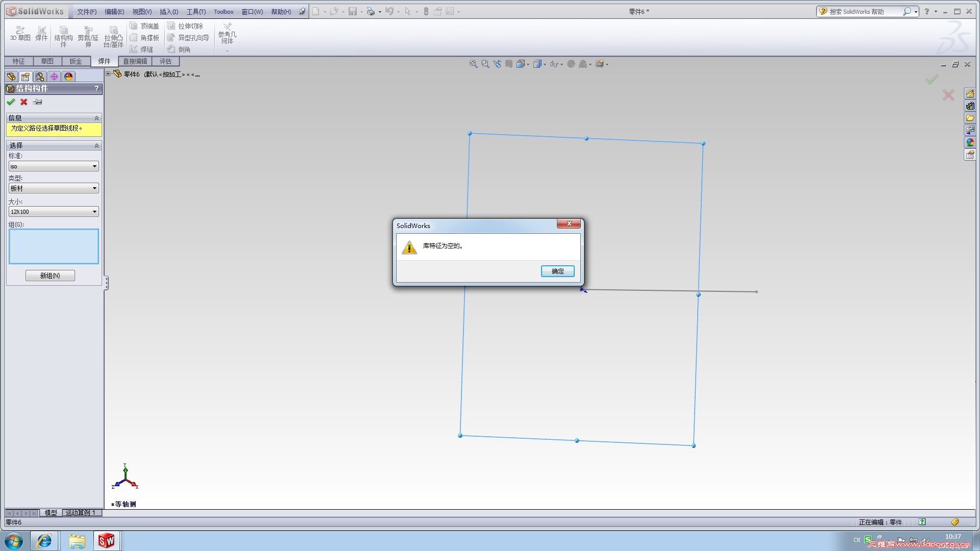980x551 pixels.
Task: Click the 新组(N) new group button
Action: [50, 275]
